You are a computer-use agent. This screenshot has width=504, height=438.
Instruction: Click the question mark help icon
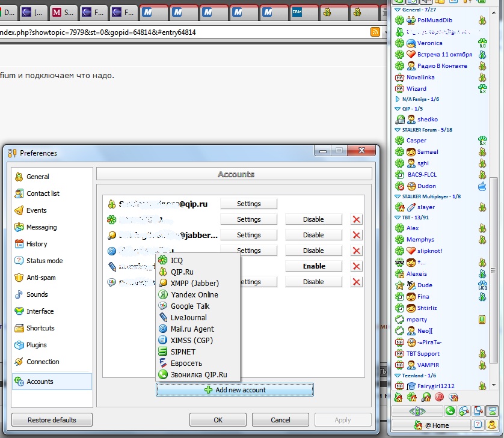(478, 425)
